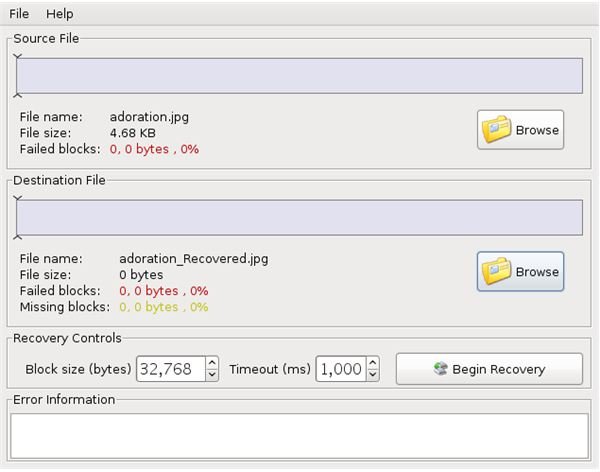Focus the Block size input field
The width and height of the screenshot is (600, 472).
click(171, 369)
